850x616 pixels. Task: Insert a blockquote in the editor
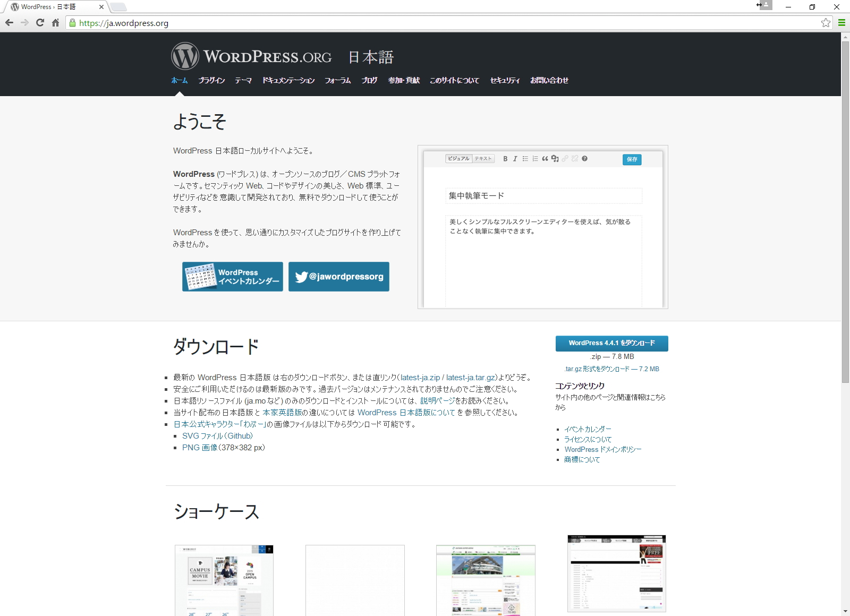(545, 159)
